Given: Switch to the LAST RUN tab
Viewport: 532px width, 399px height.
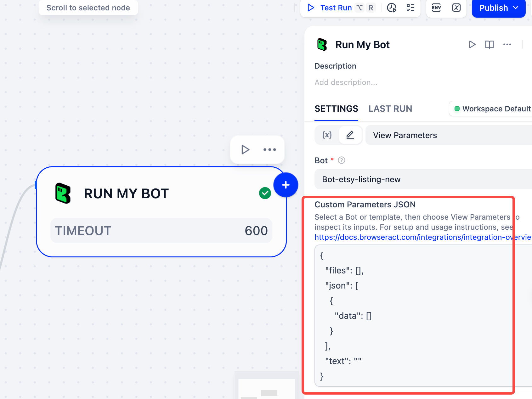Looking at the screenshot, I should pos(390,109).
